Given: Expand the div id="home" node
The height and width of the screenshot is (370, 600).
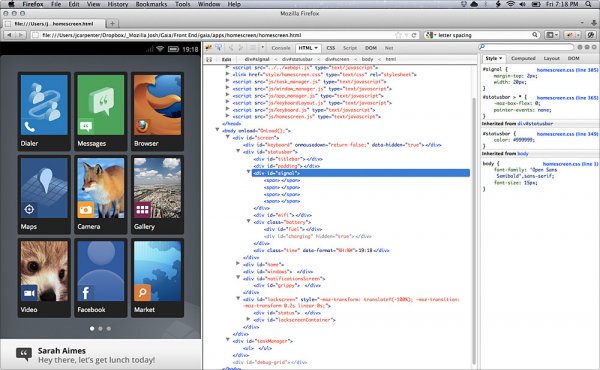Looking at the screenshot, I should 238,264.
